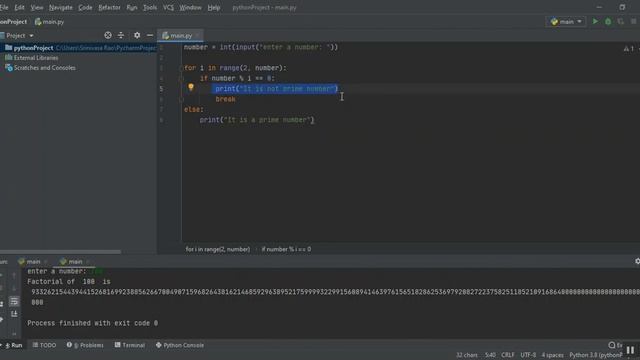Open the Code menu
The width and height of the screenshot is (640, 360).
85,7
